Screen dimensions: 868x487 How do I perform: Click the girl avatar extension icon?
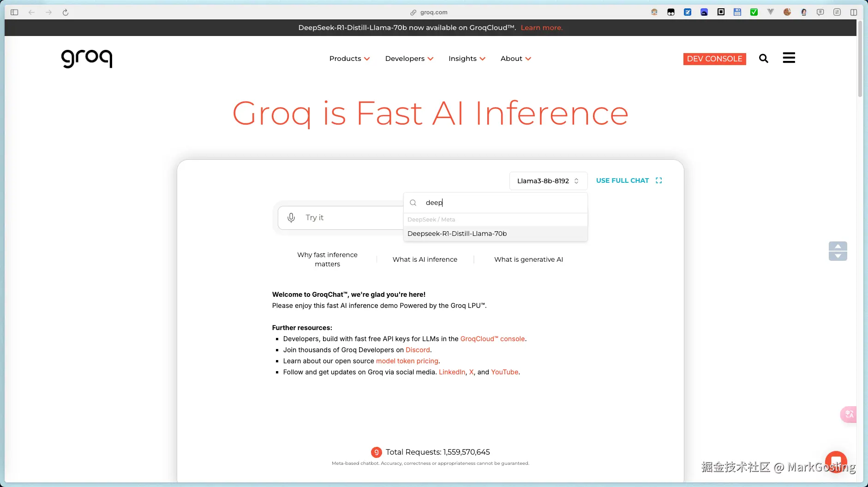pos(804,12)
